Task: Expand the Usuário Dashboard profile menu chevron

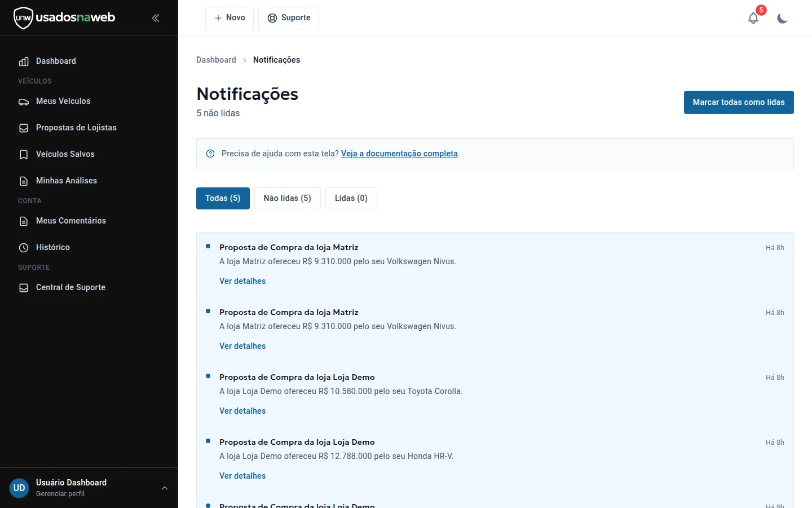Action: coord(165,488)
